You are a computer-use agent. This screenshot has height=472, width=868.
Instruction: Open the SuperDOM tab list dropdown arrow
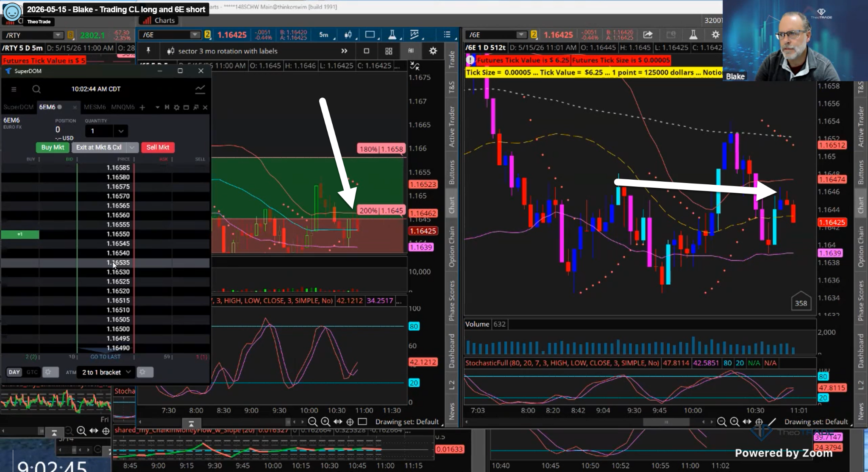point(157,107)
